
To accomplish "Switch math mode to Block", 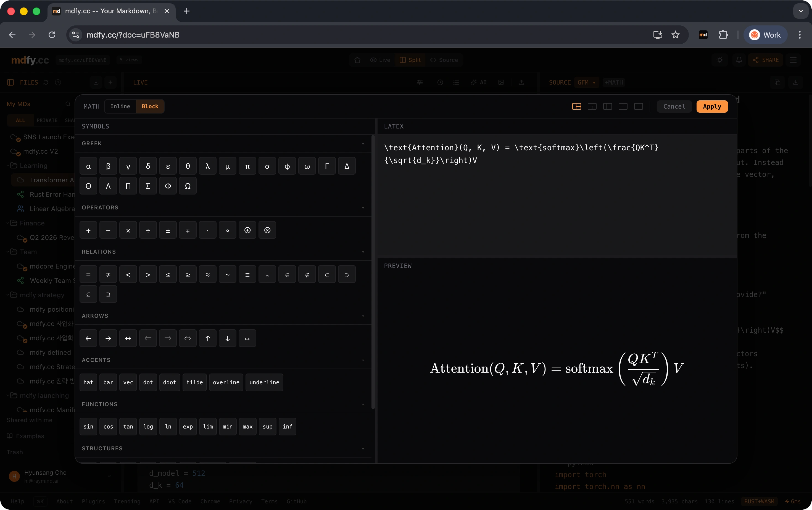I will tap(150, 106).
